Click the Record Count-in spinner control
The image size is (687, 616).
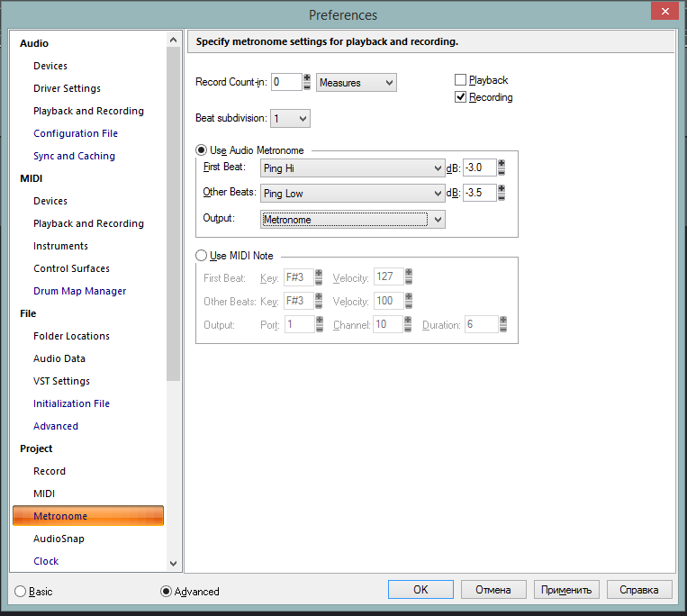(x=307, y=82)
